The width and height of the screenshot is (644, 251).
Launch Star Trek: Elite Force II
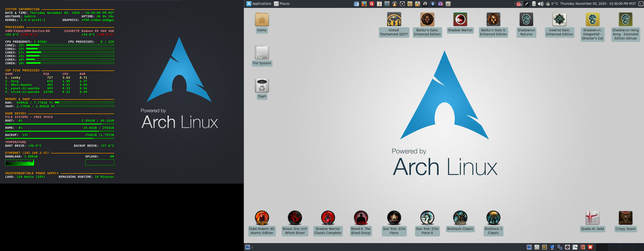coord(427,223)
